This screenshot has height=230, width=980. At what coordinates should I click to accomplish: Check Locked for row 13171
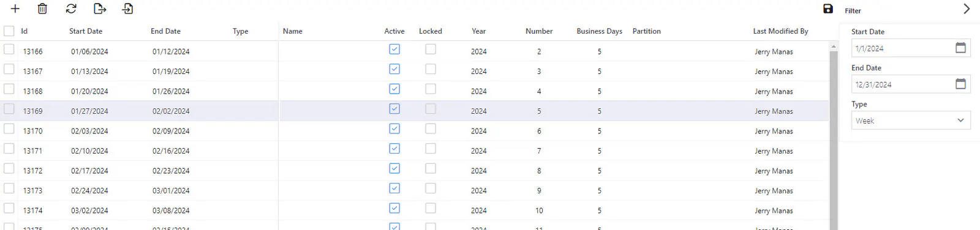pos(431,149)
